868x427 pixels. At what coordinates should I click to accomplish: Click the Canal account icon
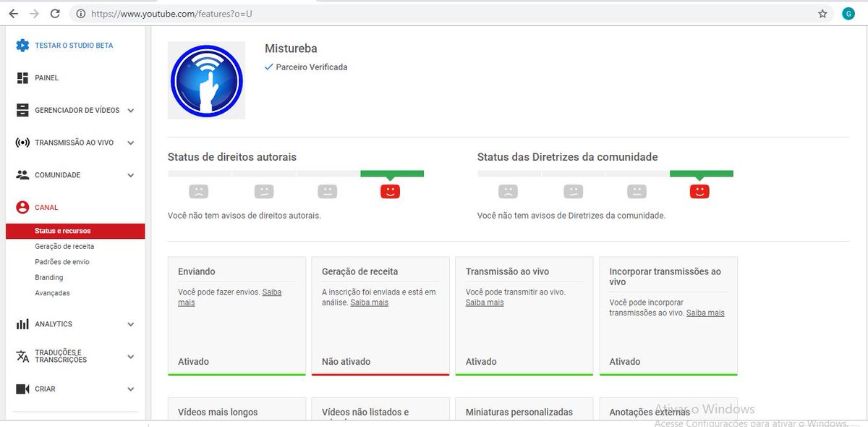[22, 208]
